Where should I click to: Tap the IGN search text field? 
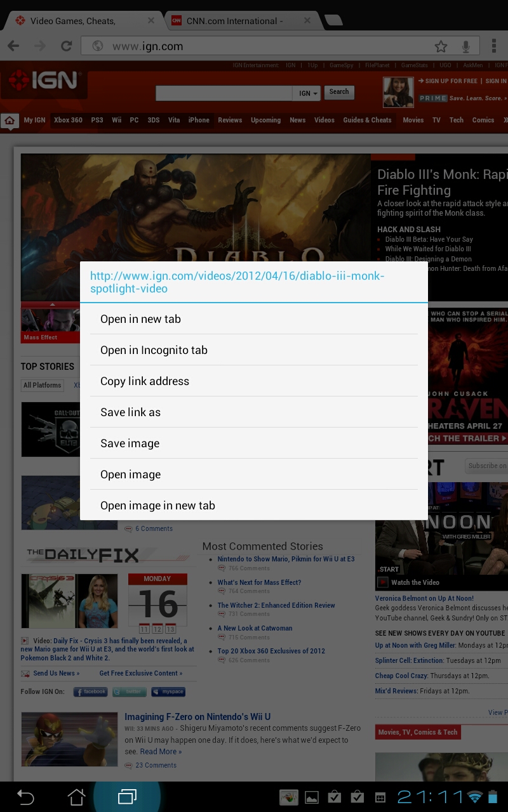click(x=224, y=93)
